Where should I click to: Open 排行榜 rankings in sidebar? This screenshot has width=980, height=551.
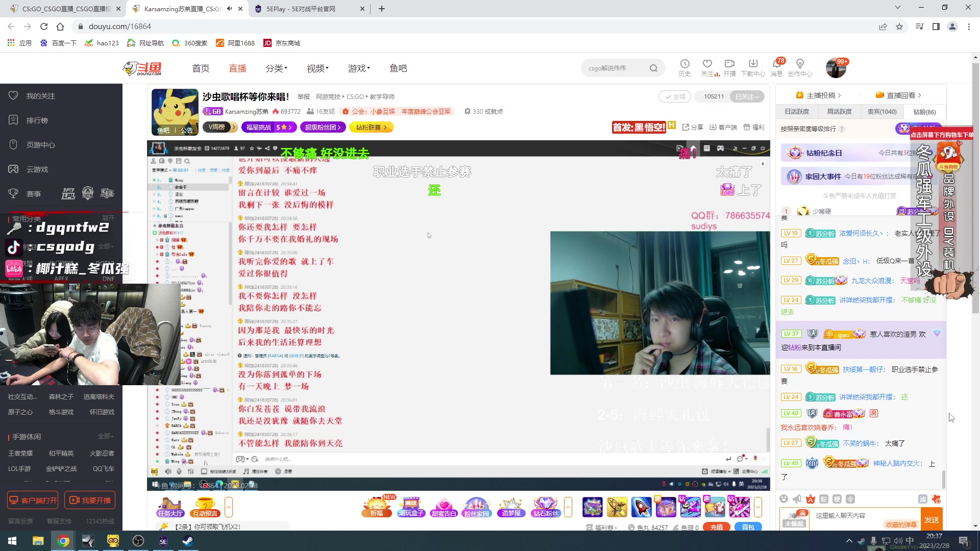tap(37, 120)
